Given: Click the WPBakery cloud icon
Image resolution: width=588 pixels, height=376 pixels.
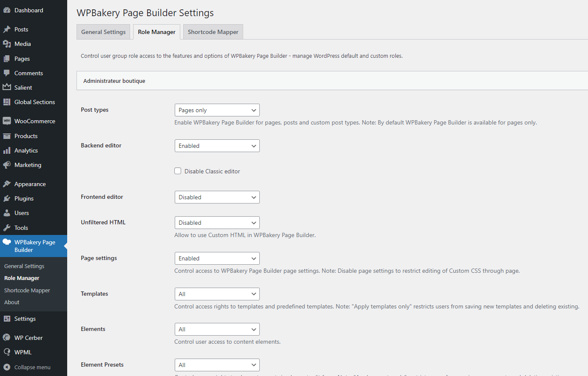Looking at the screenshot, I should (7, 242).
